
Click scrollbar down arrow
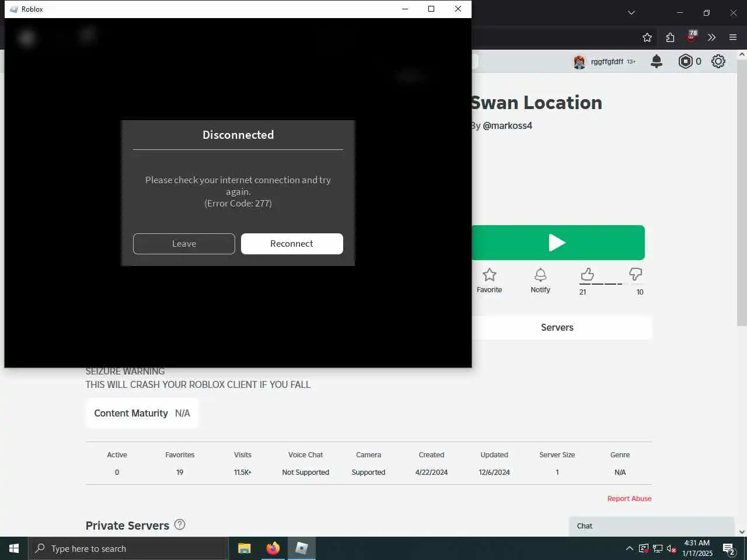(x=742, y=532)
